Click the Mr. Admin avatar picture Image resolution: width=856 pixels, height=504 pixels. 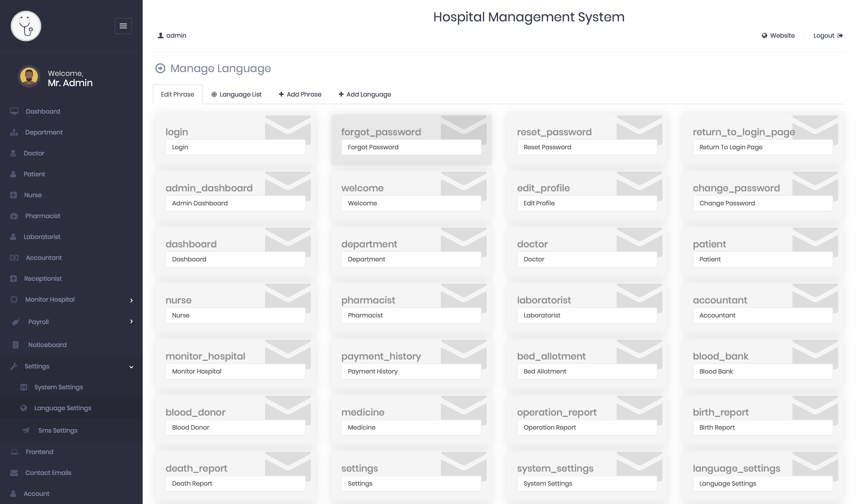tap(29, 76)
